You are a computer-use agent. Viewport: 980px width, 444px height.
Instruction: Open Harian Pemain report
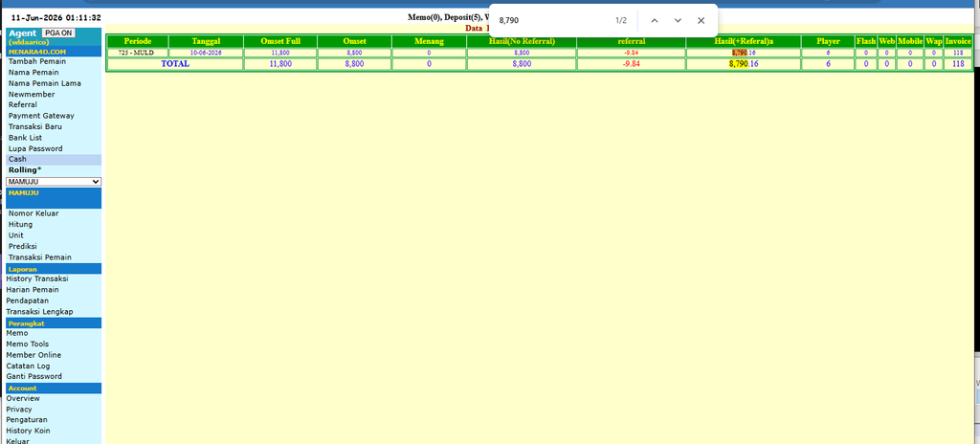point(33,290)
